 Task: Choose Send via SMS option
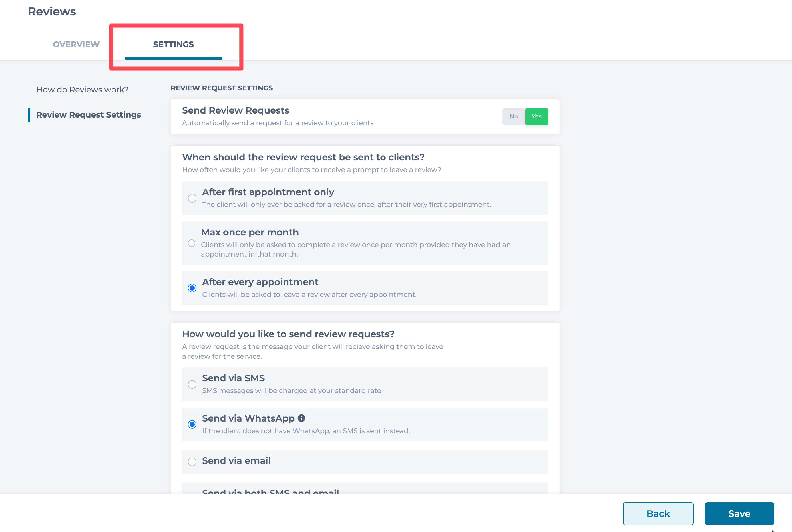pos(192,384)
